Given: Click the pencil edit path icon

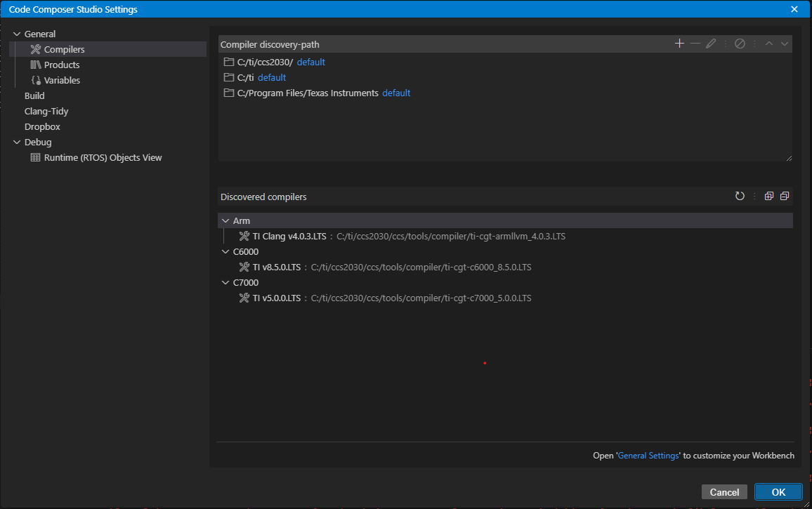Looking at the screenshot, I should pos(711,44).
